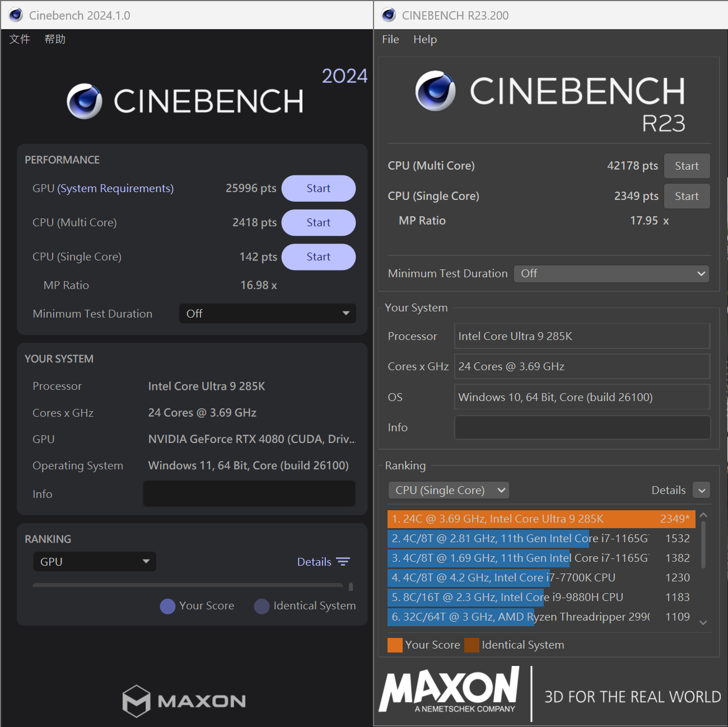
Task: Select rank 1 Intel Core Ultra 9 285K row
Action: [541, 519]
